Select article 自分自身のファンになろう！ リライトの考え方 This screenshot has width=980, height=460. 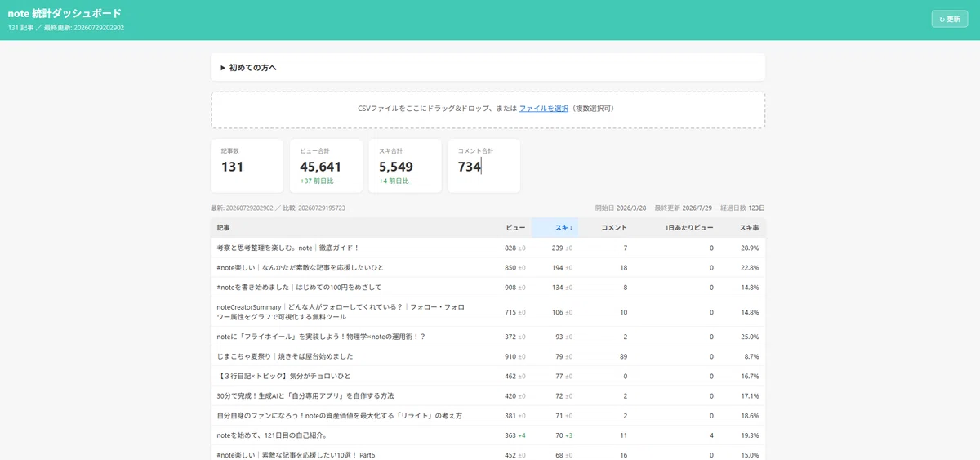tap(339, 416)
